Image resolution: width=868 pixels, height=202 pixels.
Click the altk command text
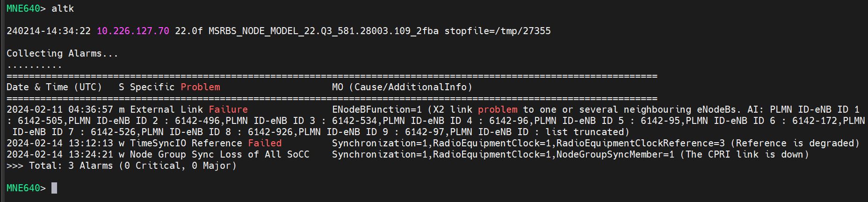tap(63, 8)
